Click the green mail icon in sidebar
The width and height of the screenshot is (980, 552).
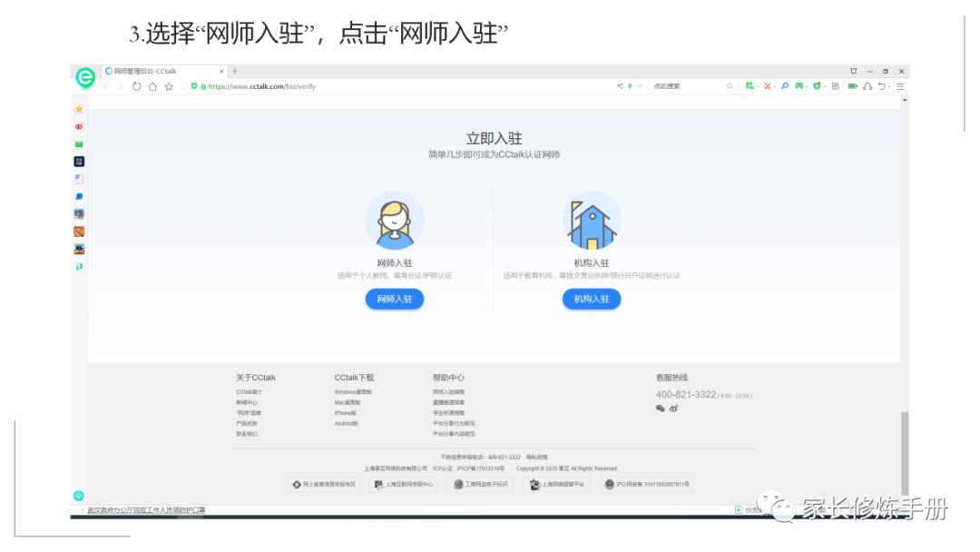[79, 143]
